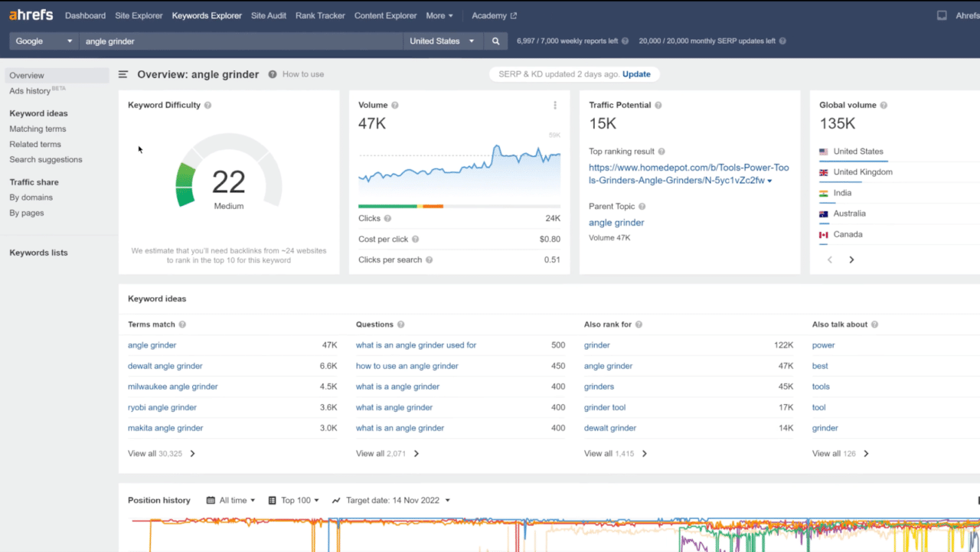Open the Top 100 positions dropdown
The width and height of the screenshot is (980, 552).
294,500
